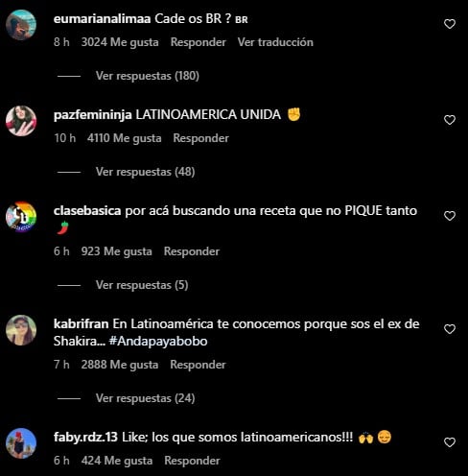Click Ver traducción on first comment

point(275,42)
